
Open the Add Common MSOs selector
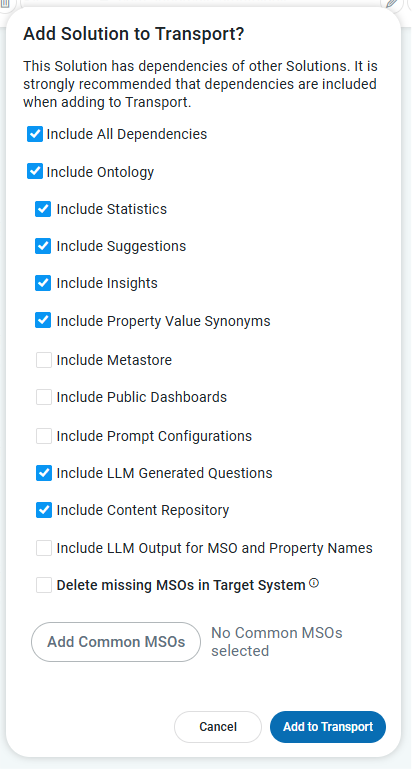pyautogui.click(x=116, y=642)
